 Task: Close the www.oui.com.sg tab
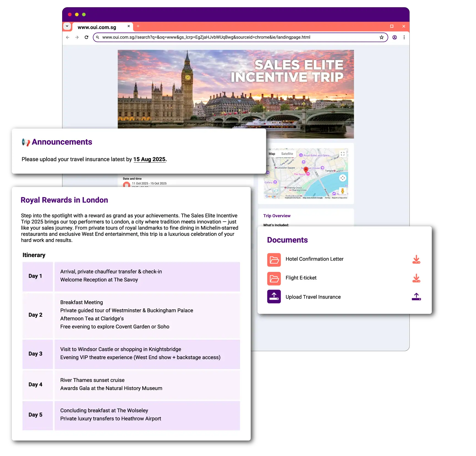(x=128, y=26)
